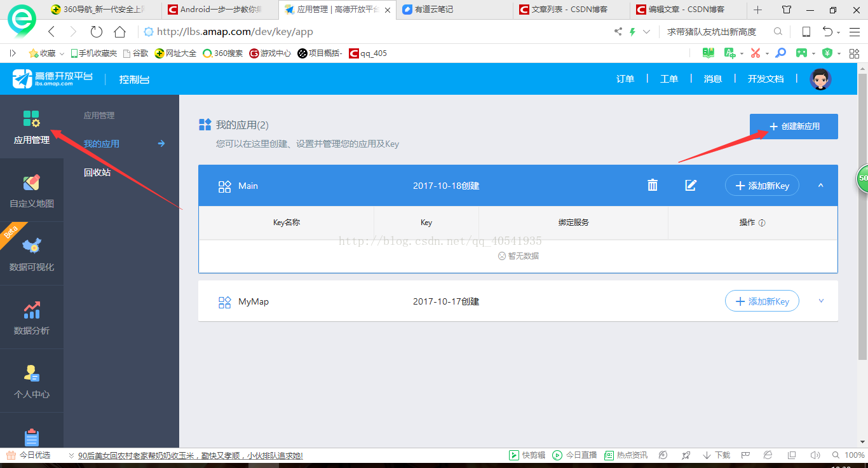The width and height of the screenshot is (868, 468).
Task: Go back with browser back arrow
Action: (x=52, y=32)
